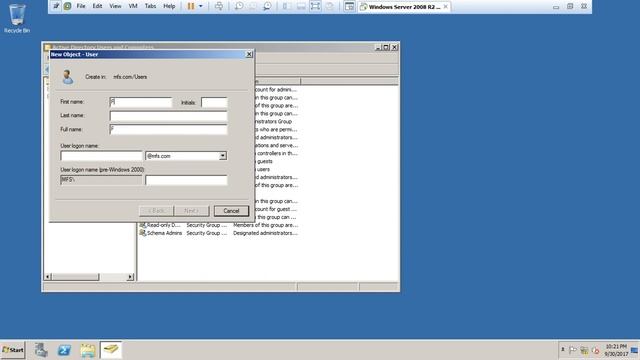Click the revert snapshot toolbar icon
640x360 pixels.
tap(253, 6)
